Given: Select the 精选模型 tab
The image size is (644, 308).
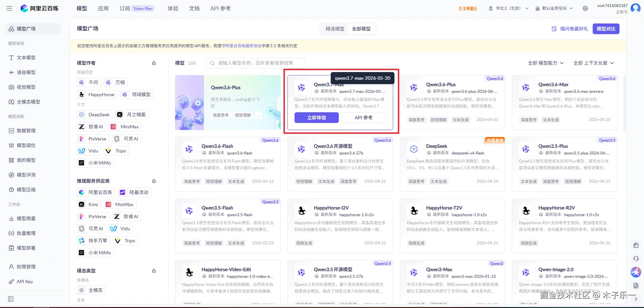Looking at the screenshot, I should [335, 29].
